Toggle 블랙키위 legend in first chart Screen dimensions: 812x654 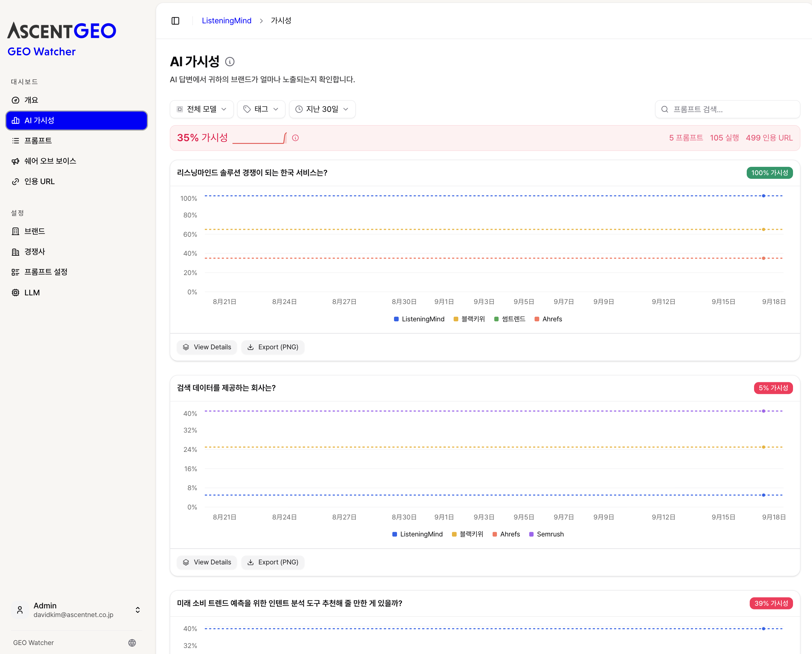(x=469, y=319)
